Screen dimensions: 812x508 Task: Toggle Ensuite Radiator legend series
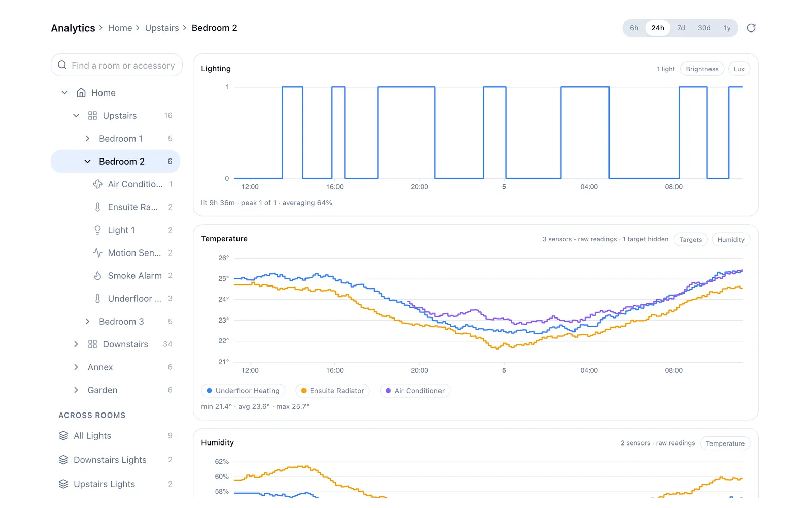[x=332, y=391]
